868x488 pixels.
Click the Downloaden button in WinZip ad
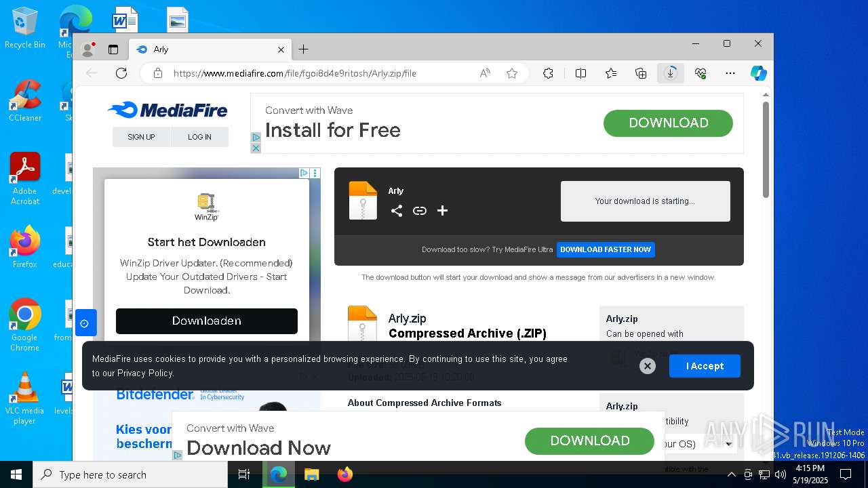tap(207, 321)
